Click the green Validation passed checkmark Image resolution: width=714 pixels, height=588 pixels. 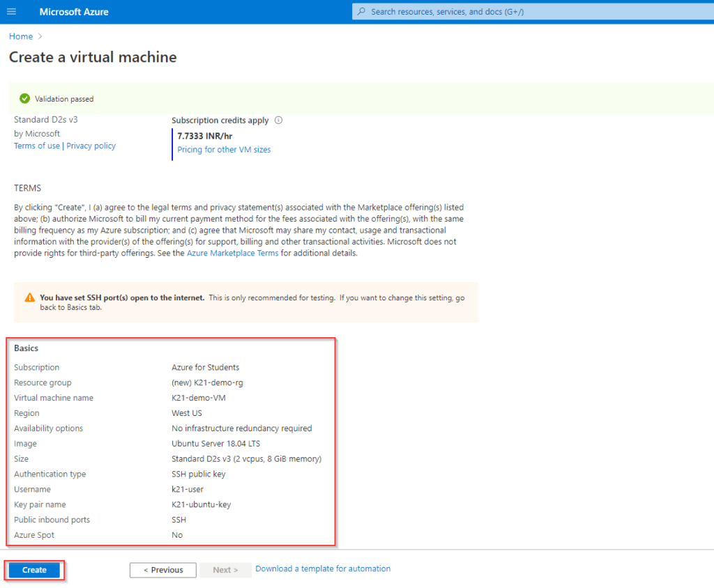pyautogui.click(x=23, y=98)
